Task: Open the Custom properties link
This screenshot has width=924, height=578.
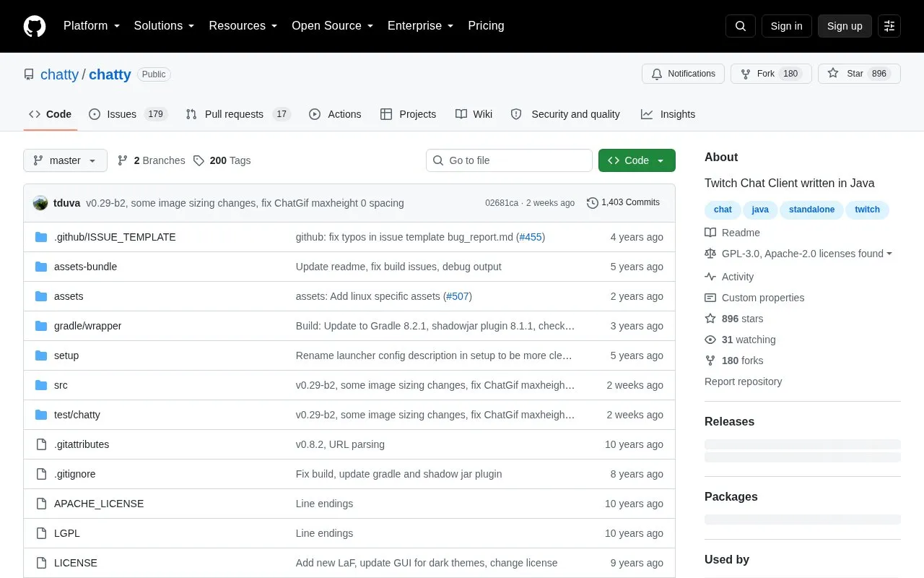Action: pos(754,298)
